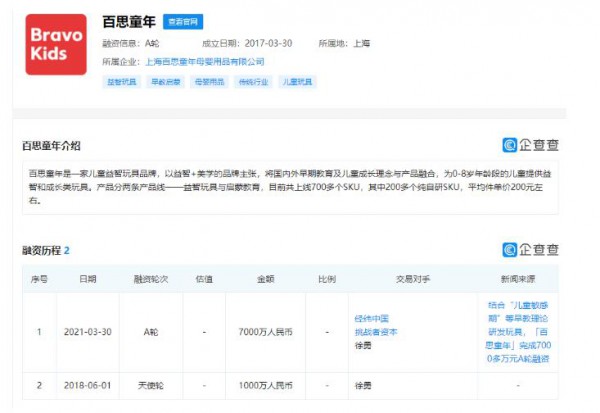
Task: Click the A轮 round cell in table
Action: click(x=151, y=332)
